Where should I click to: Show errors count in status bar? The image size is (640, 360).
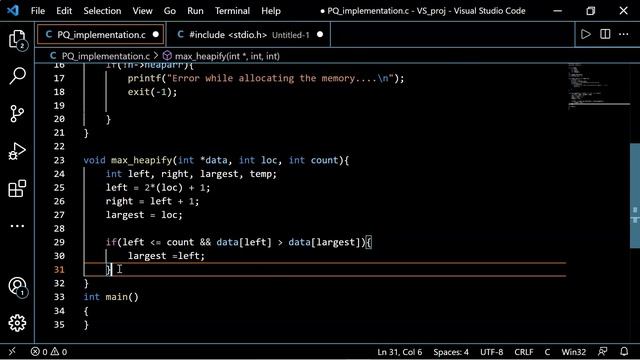39,351
